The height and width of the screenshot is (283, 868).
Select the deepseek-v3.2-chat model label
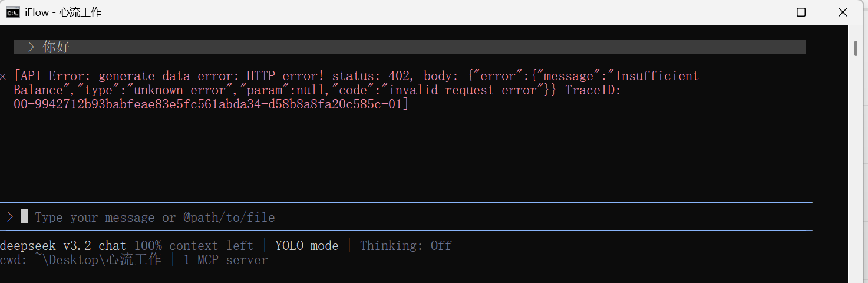coord(63,246)
